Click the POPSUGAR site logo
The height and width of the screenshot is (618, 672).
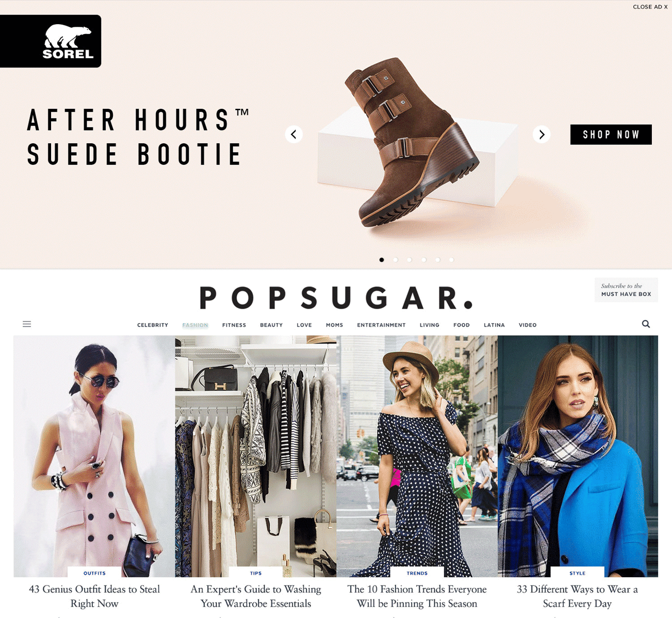click(x=336, y=298)
